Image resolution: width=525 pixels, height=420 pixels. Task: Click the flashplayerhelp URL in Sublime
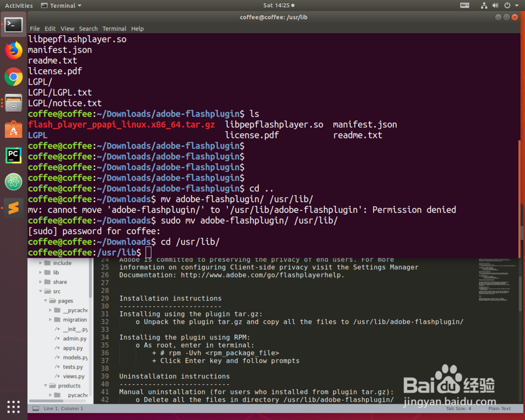261,275
